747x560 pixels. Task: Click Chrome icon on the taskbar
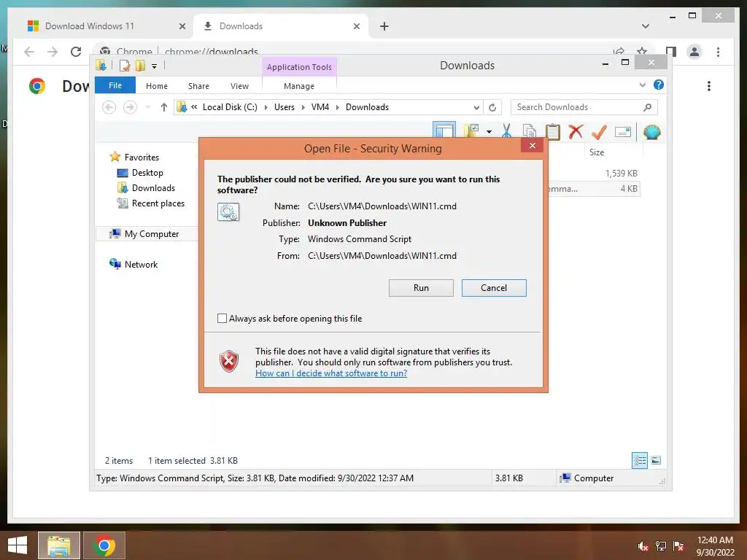point(104,545)
